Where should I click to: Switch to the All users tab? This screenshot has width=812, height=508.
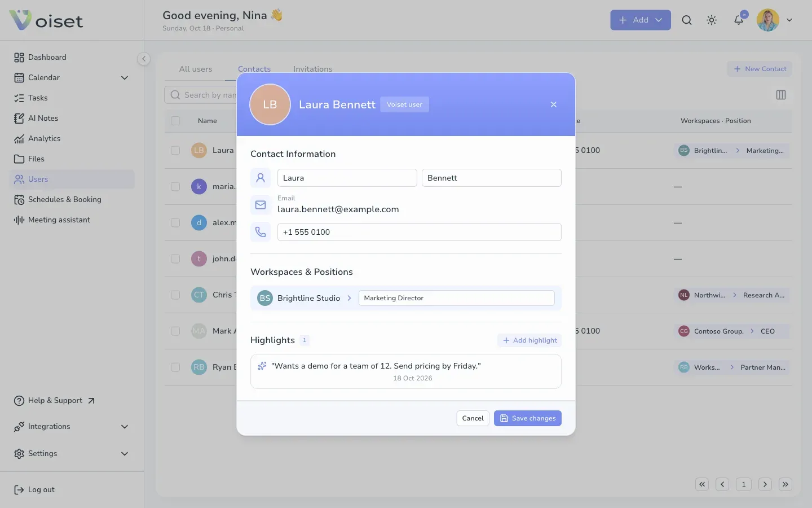point(196,69)
